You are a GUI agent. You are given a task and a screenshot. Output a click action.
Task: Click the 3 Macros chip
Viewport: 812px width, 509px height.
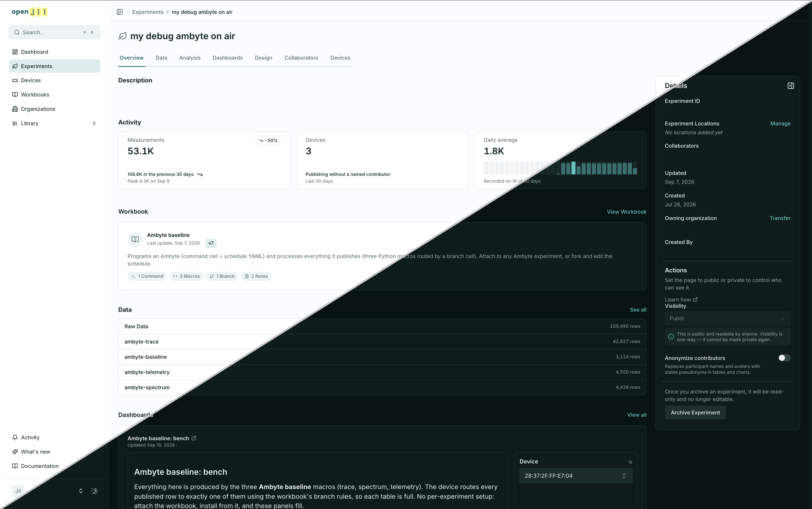point(187,276)
